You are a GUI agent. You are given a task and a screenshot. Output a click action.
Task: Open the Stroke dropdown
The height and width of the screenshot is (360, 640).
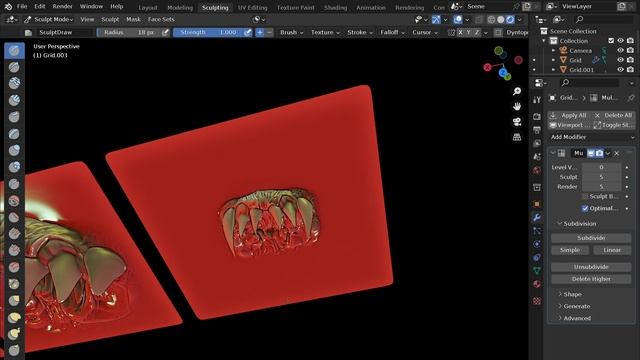pyautogui.click(x=360, y=32)
